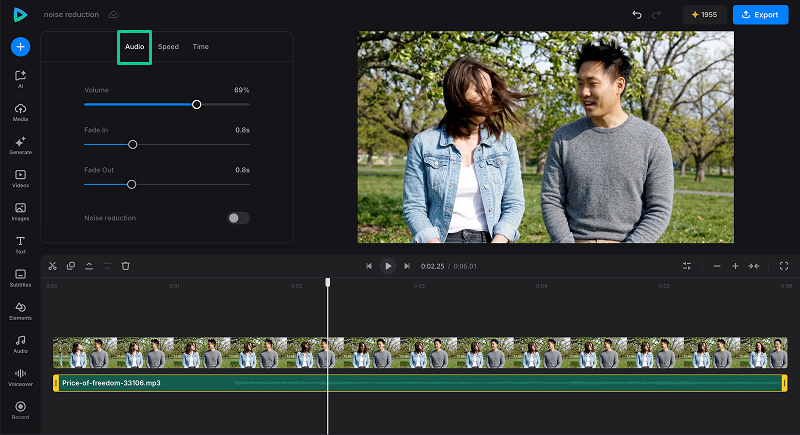Select the Price-of-freedom-33106.mp3 audio clip

click(420, 383)
